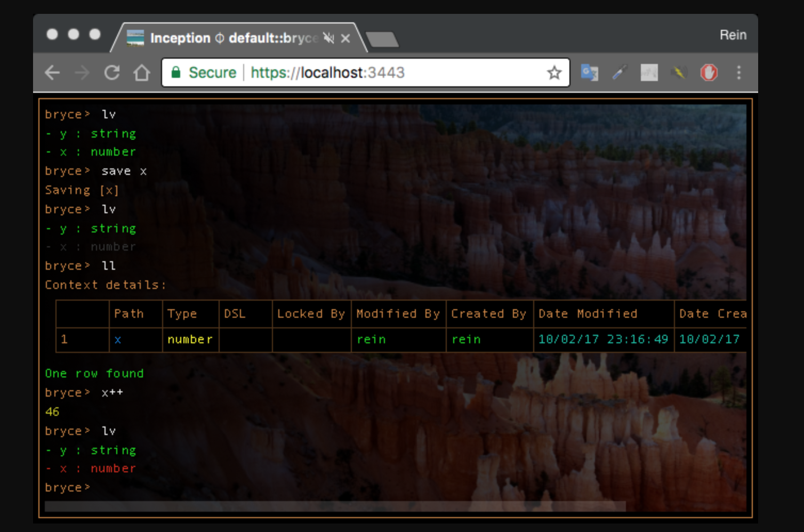This screenshot has height=532, width=804.
Task: Go back to the previous page
Action: (52, 72)
